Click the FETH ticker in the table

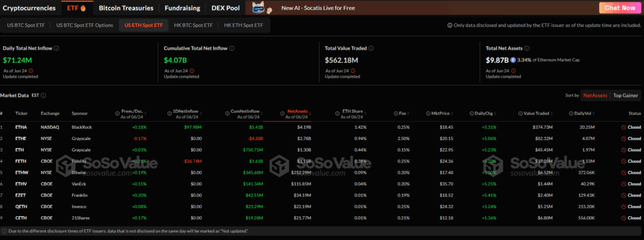[20, 161]
